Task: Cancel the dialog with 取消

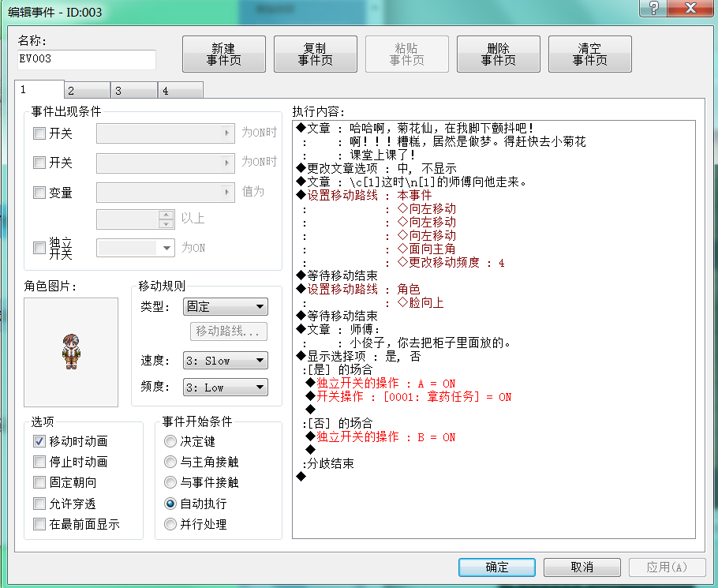Action: pos(582,567)
